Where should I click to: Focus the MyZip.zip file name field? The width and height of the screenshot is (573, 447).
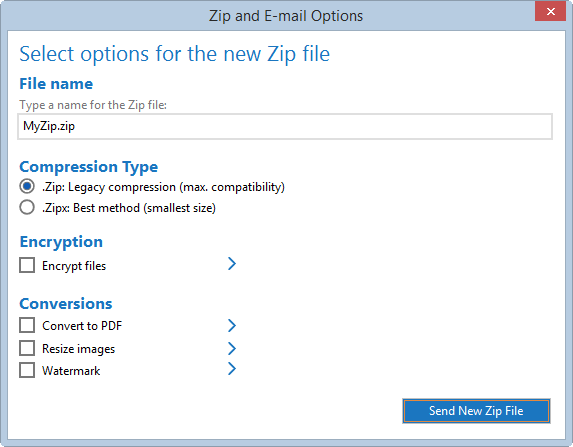pyautogui.click(x=285, y=126)
